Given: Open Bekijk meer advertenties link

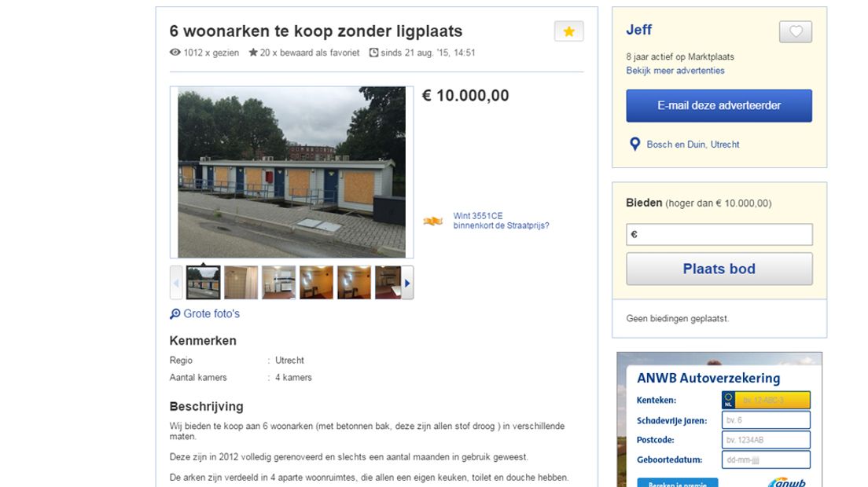Looking at the screenshot, I should pos(675,71).
